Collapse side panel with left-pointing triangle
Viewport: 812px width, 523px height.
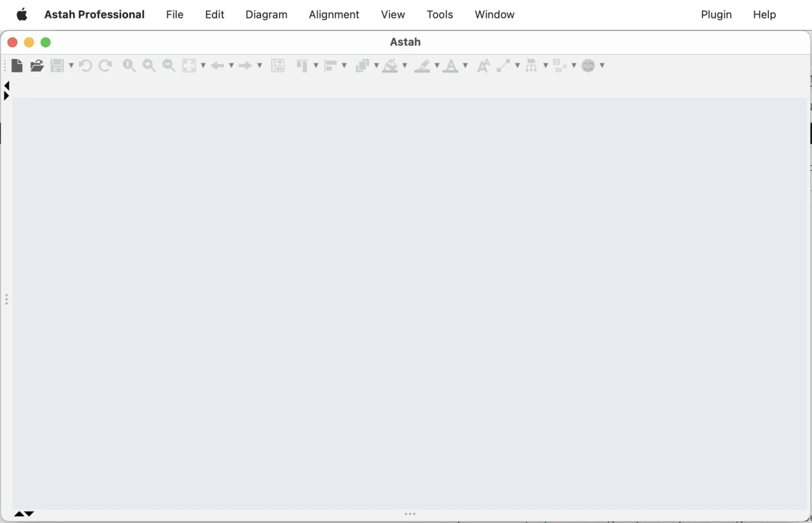pos(6,86)
